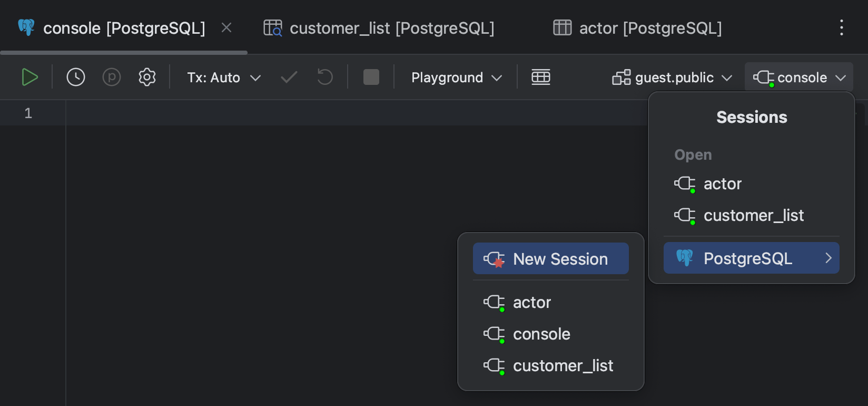Open query history clock icon

click(x=76, y=78)
